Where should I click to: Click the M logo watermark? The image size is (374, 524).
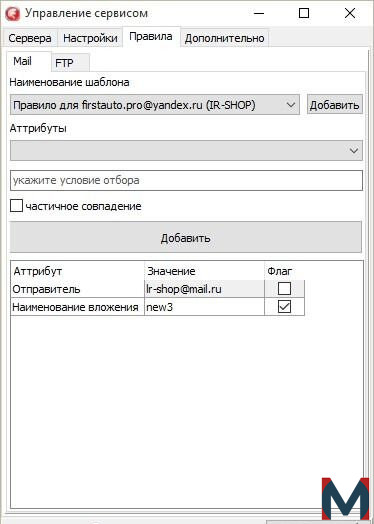pyautogui.click(x=345, y=499)
